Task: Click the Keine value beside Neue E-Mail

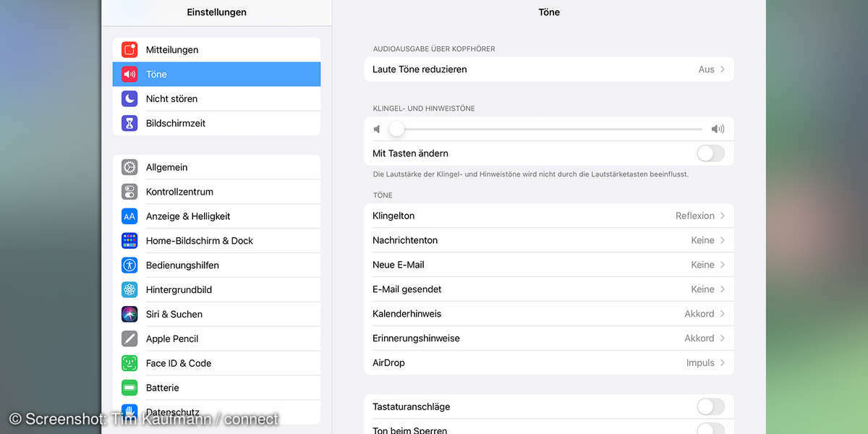Action: 703,265
